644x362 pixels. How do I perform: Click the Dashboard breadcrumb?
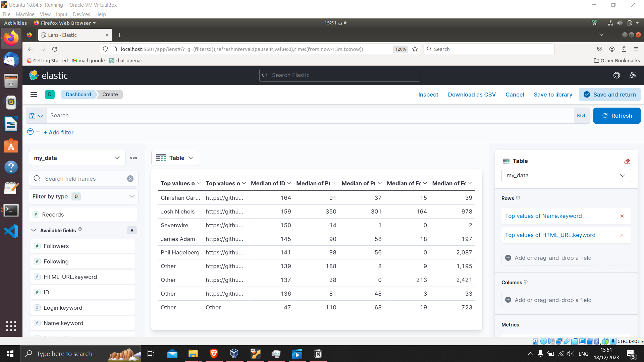78,95
